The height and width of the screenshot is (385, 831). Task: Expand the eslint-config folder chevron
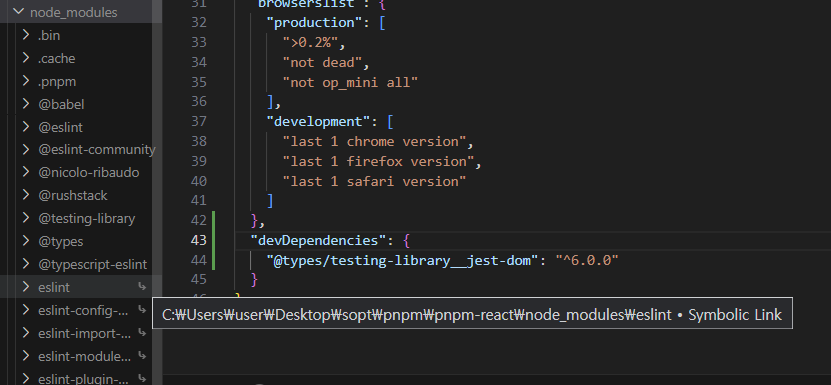point(26,309)
